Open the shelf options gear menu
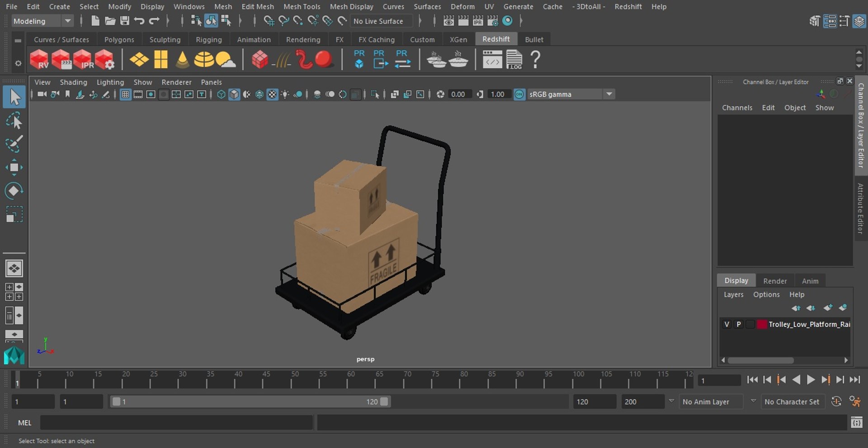Screen dimensions: 868x448 (18, 63)
